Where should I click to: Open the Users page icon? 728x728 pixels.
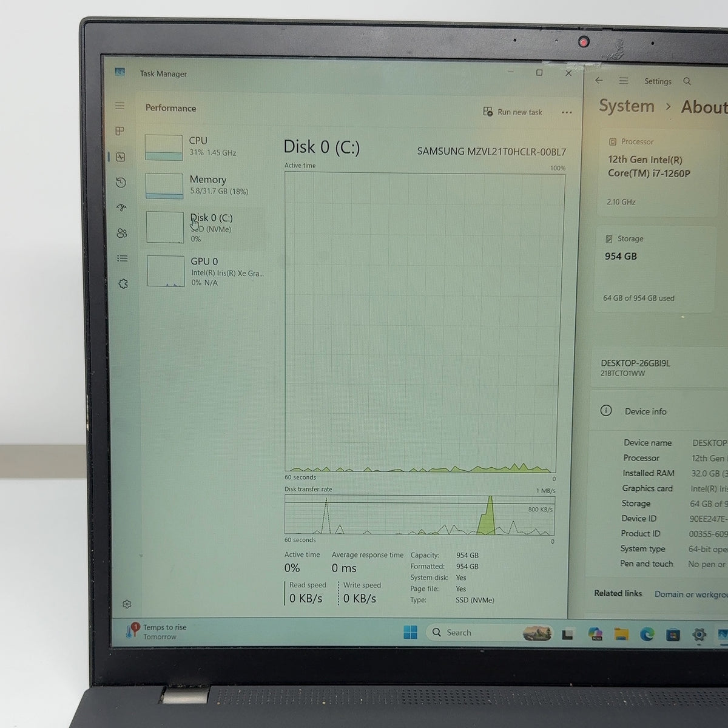pyautogui.click(x=122, y=233)
